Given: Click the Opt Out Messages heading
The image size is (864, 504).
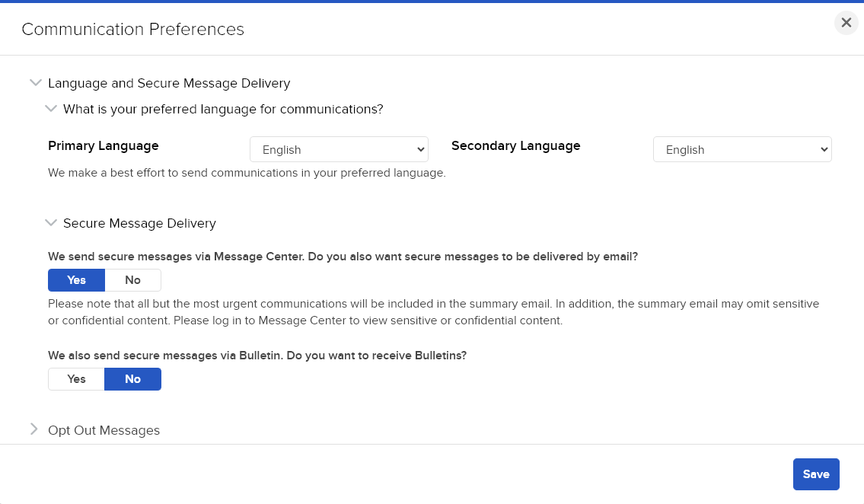Looking at the screenshot, I should click(104, 429).
